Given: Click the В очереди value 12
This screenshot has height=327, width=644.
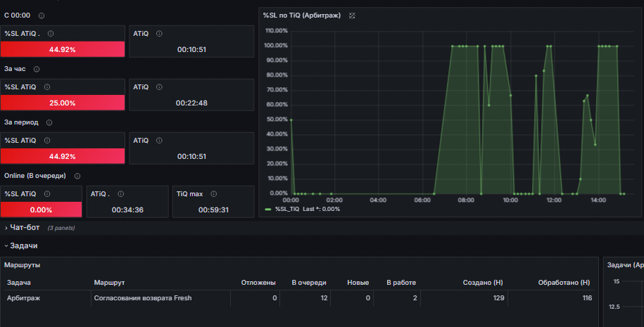Looking at the screenshot, I should click(324, 298).
